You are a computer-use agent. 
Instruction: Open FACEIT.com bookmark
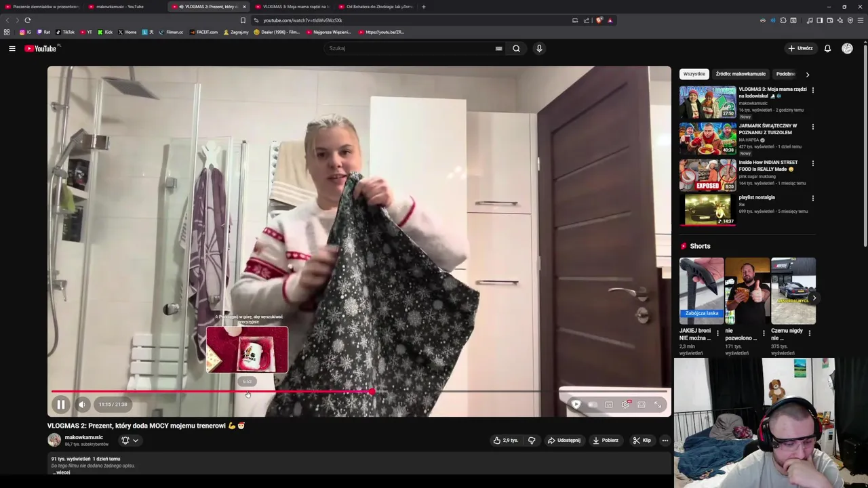click(204, 32)
